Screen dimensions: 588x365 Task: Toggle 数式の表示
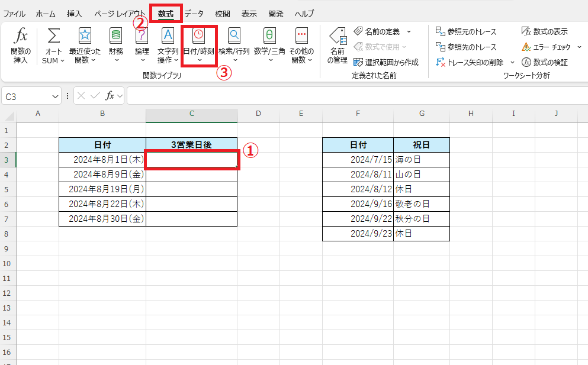(x=545, y=31)
